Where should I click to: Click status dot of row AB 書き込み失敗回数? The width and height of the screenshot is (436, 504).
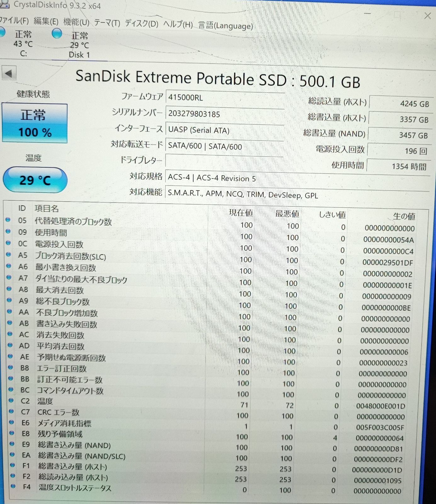(x=10, y=323)
